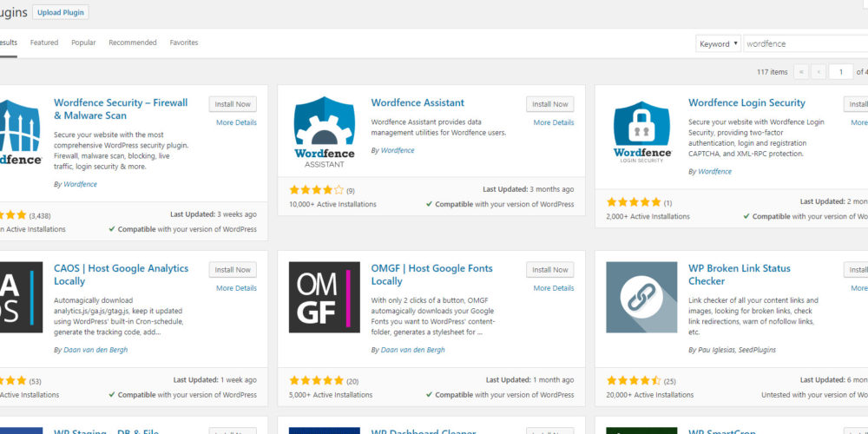Open the Recommended tab
This screenshot has width=868, height=434.
133,43
